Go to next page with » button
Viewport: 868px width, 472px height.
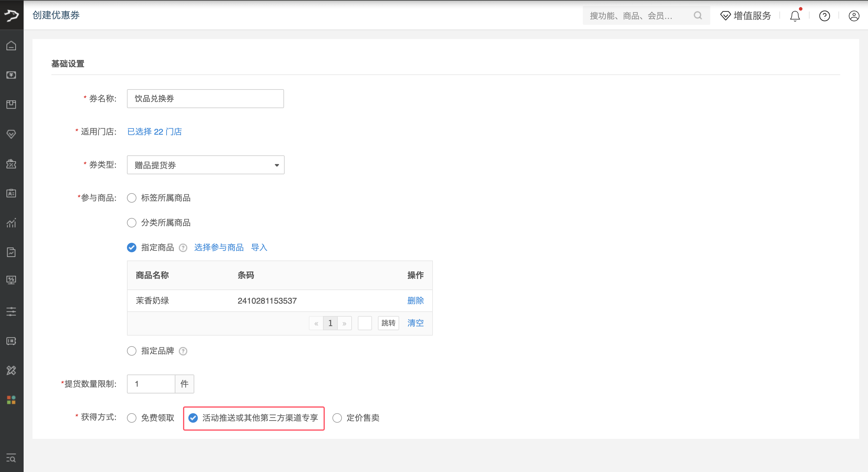[344, 323]
